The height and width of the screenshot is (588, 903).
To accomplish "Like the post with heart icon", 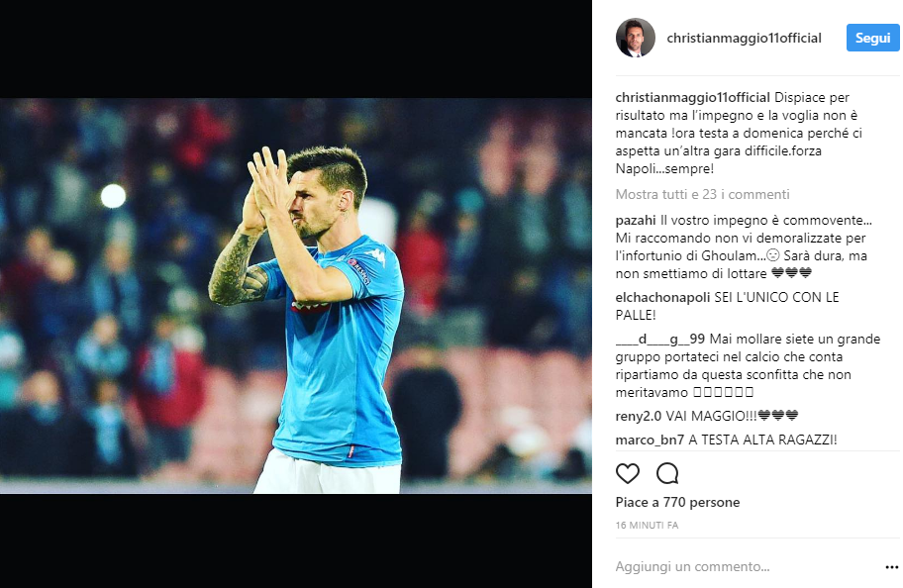I will click(x=627, y=473).
